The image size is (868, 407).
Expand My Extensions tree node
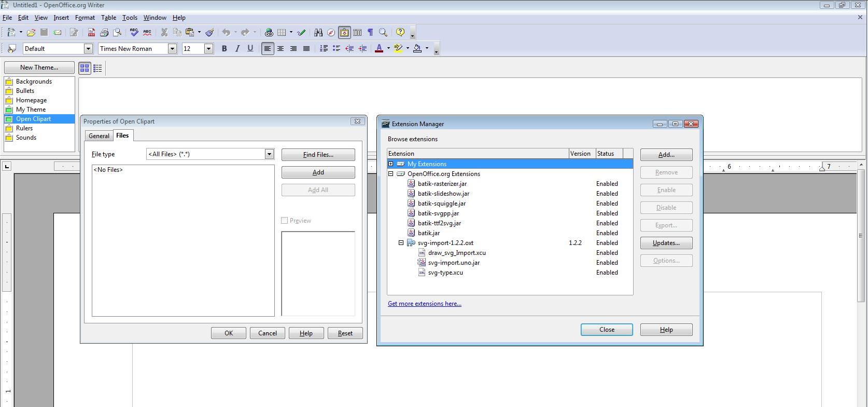[x=390, y=164]
